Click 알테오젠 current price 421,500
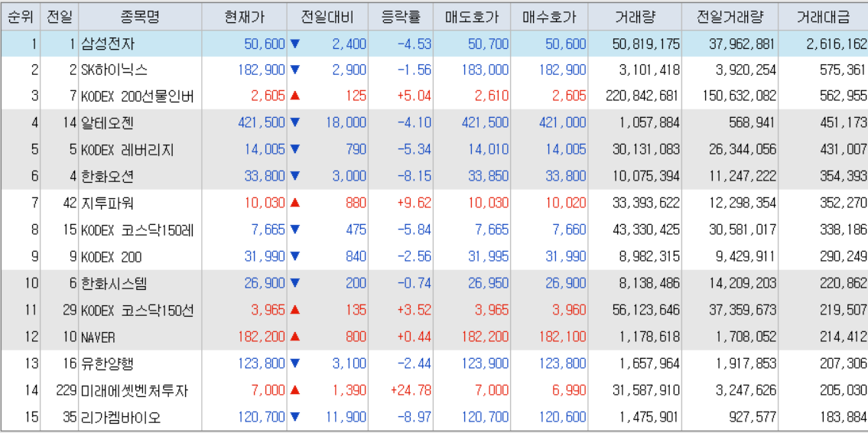This screenshot has width=868, height=433. tap(262, 123)
